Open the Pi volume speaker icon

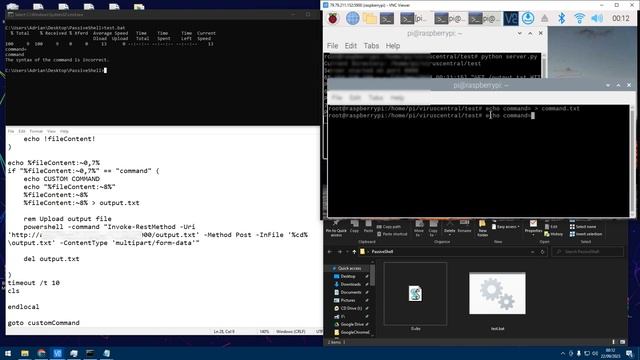[597, 18]
